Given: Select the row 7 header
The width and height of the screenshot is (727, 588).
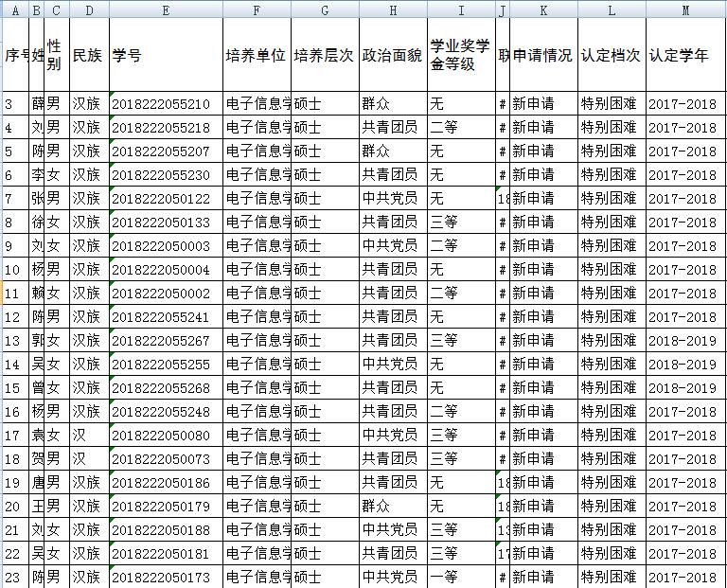Looking at the screenshot, I should (14, 199).
